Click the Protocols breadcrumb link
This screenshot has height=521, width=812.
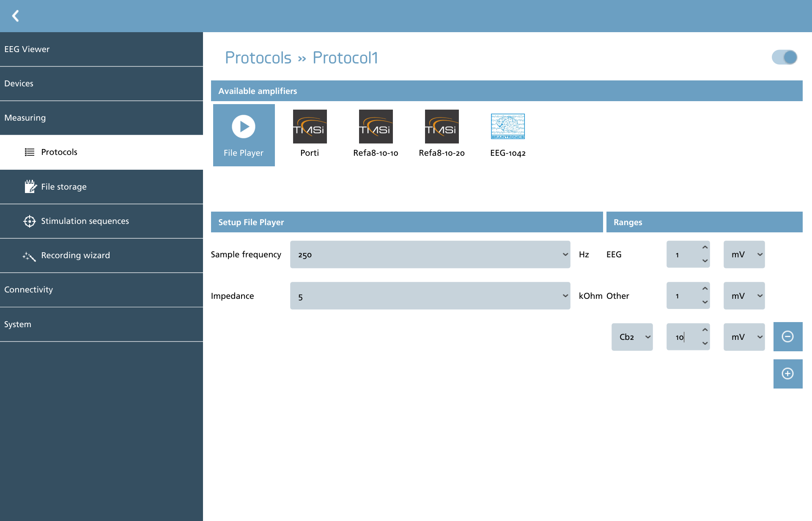tap(258, 58)
